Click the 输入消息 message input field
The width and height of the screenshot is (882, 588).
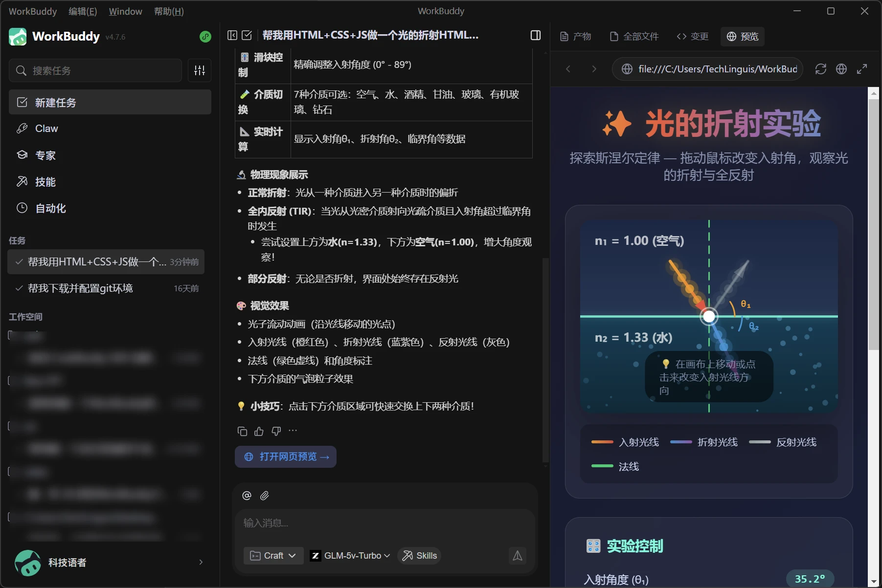(384, 523)
